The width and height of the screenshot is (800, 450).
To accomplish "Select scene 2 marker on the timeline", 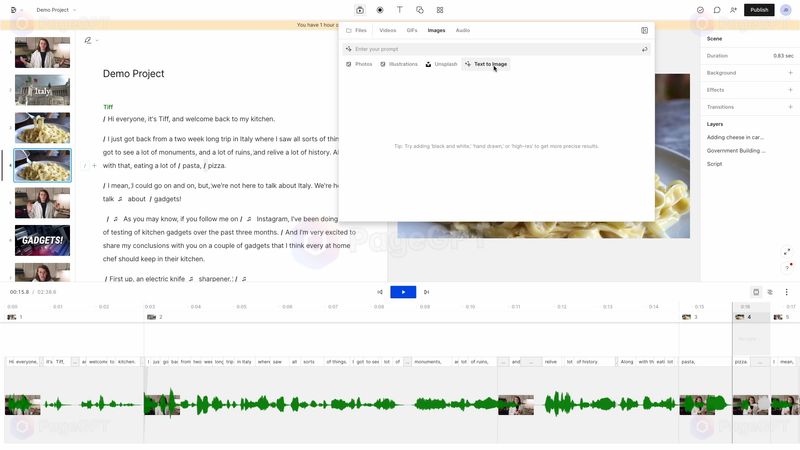I will (155, 317).
